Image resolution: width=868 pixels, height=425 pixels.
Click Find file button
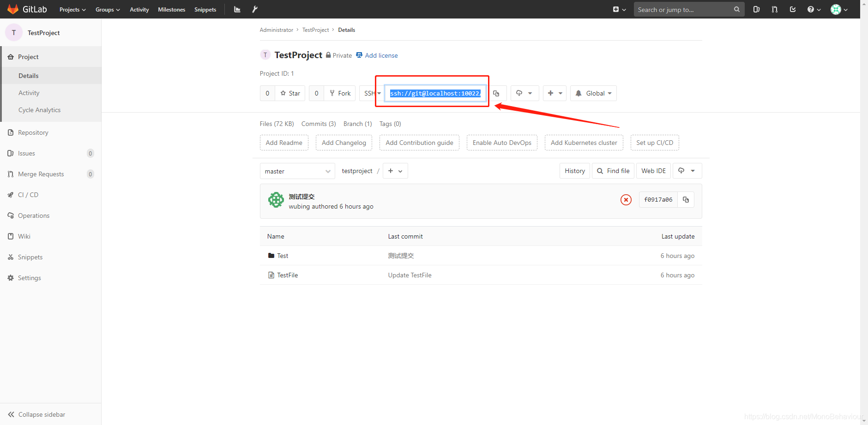coord(613,171)
